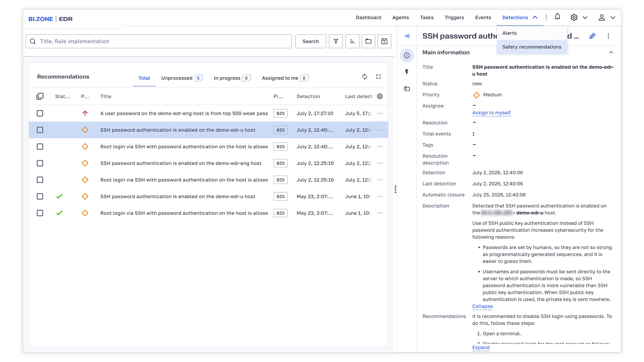Click Assign to myself link
Viewport: 644px width, 362px height.
pyautogui.click(x=491, y=113)
